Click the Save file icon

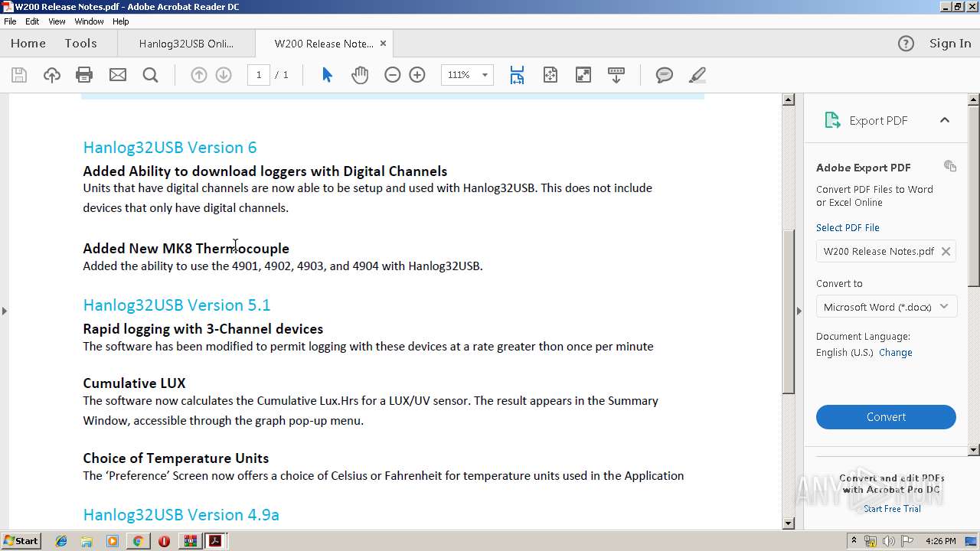click(x=19, y=75)
